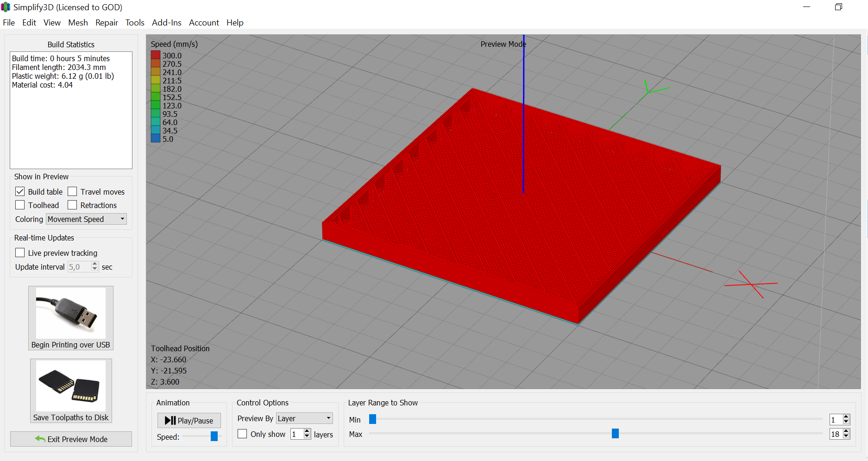Click the Max layer slider handle
Viewport: 868px width, 461px height.
[x=615, y=433]
